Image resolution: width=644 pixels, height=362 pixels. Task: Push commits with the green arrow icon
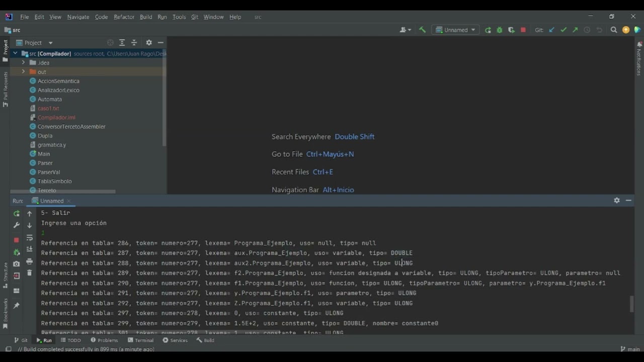(575, 30)
